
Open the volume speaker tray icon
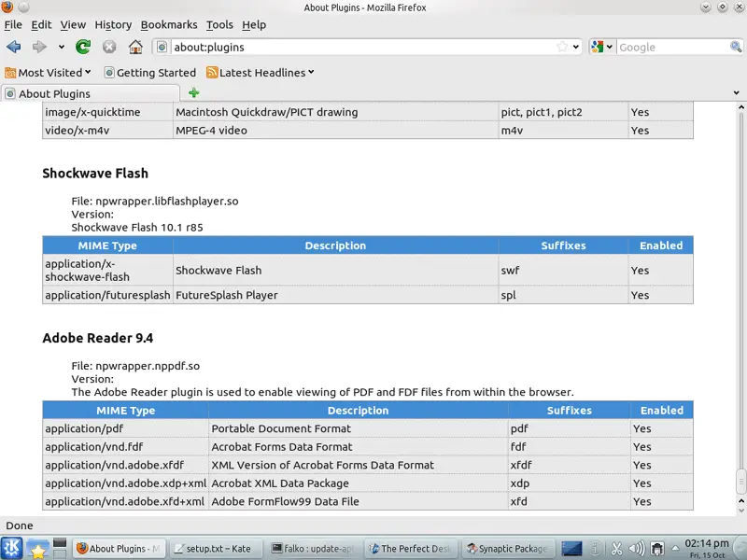click(637, 549)
